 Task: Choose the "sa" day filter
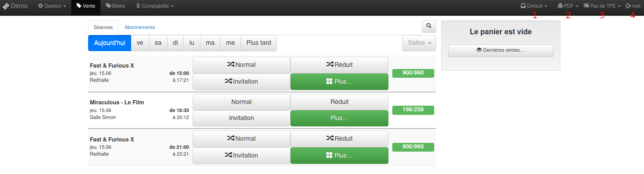coord(158,43)
